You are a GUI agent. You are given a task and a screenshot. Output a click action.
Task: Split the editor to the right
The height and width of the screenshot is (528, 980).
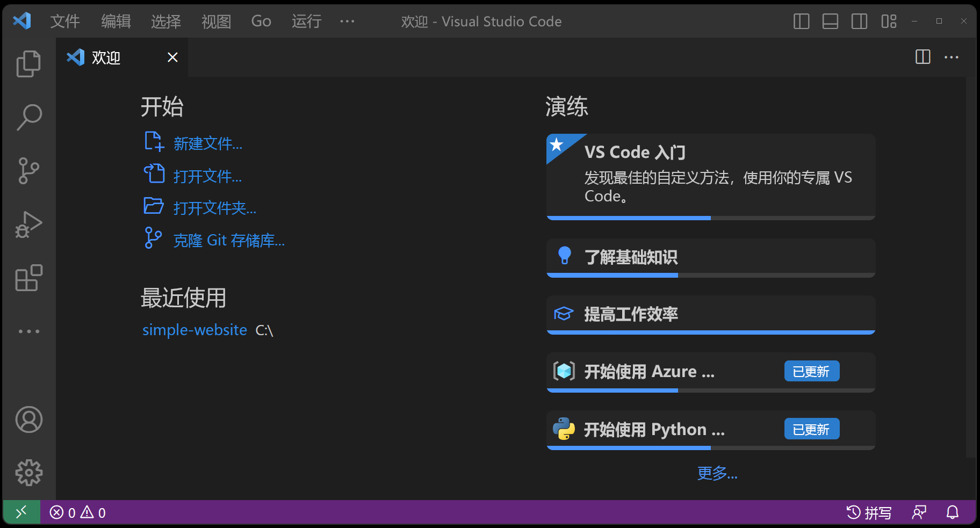pos(923,57)
